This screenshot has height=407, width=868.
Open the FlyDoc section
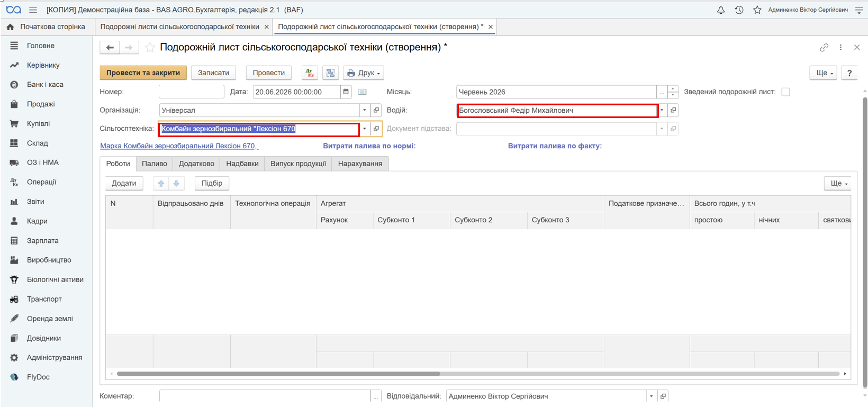pos(38,377)
